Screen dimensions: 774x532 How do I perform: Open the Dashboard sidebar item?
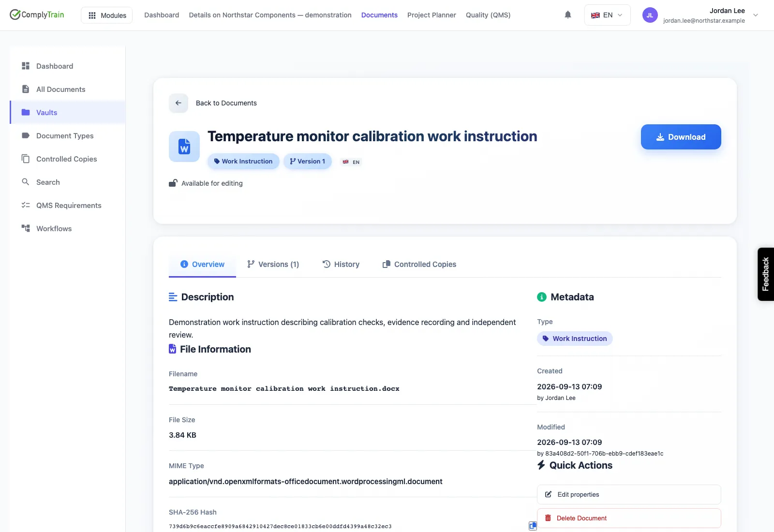[x=68, y=66]
